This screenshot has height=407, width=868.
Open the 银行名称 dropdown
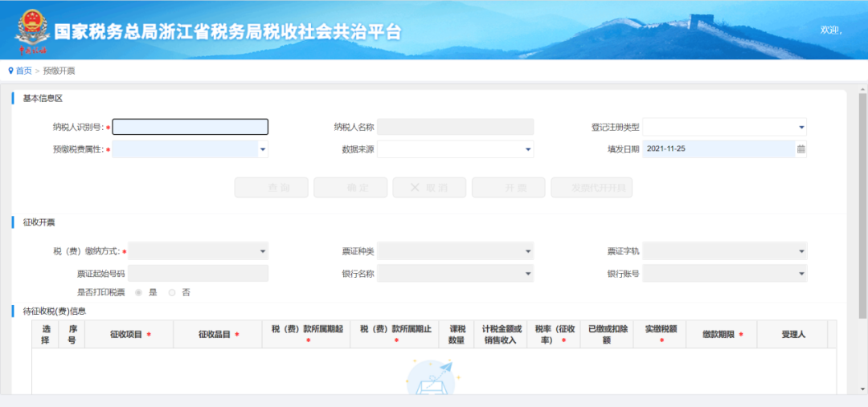point(456,273)
